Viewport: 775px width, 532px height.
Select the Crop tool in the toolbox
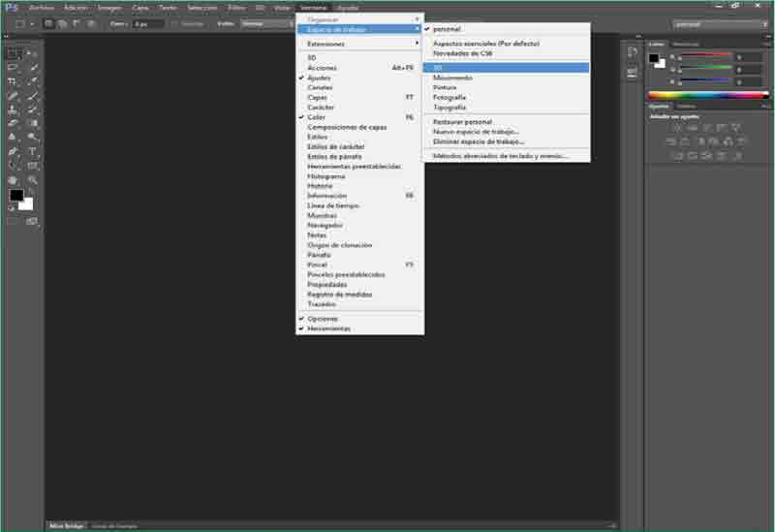point(14,81)
